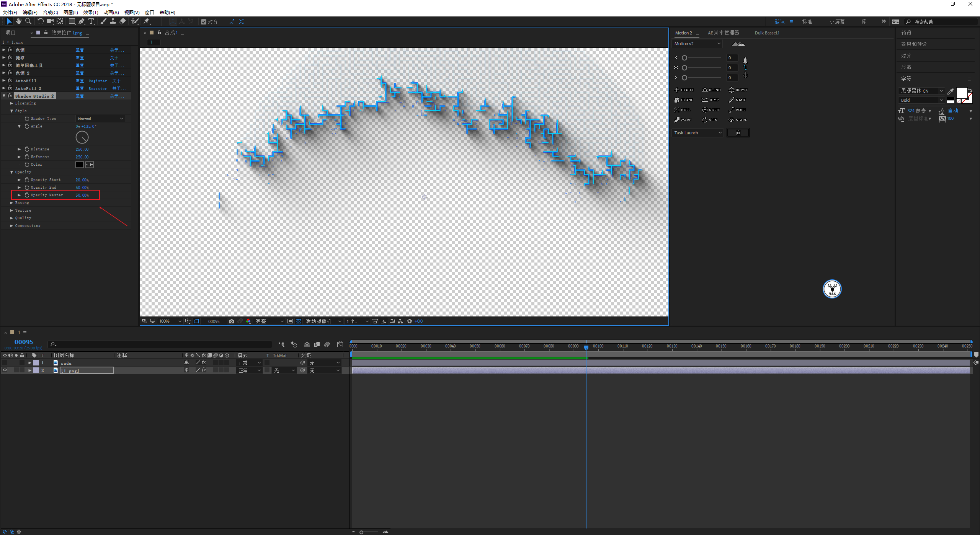The height and width of the screenshot is (535, 980).
Task: Open the 效果(T) menu
Action: click(x=91, y=13)
